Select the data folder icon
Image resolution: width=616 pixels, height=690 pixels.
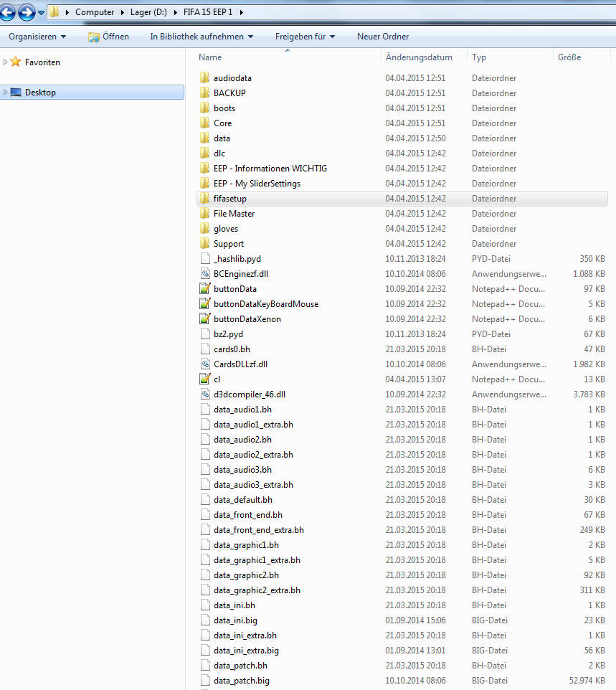204,138
